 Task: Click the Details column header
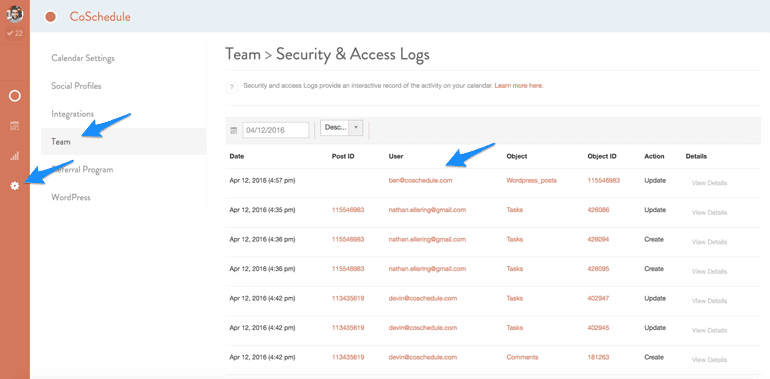[696, 157]
